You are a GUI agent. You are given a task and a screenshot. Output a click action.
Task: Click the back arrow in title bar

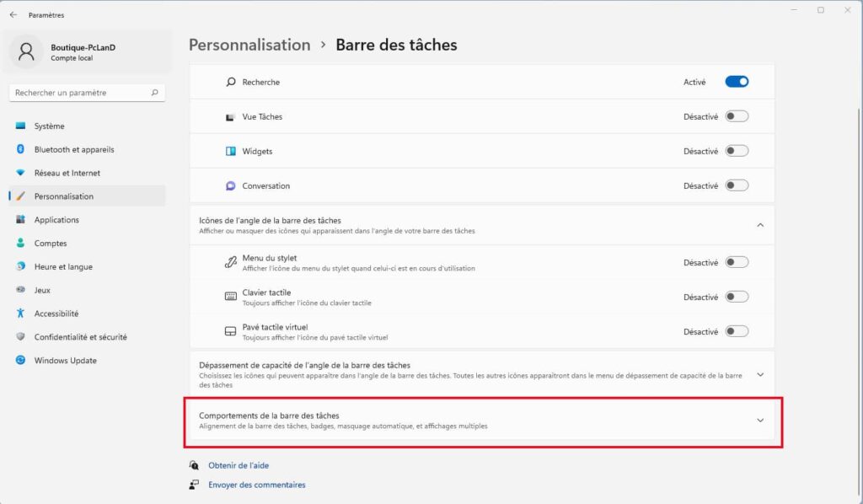coord(13,14)
